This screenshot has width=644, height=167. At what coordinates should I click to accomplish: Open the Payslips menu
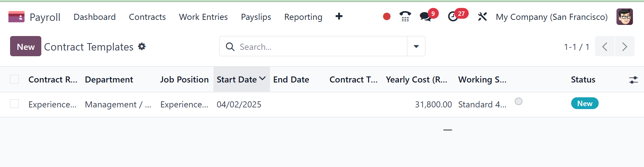coord(256,17)
